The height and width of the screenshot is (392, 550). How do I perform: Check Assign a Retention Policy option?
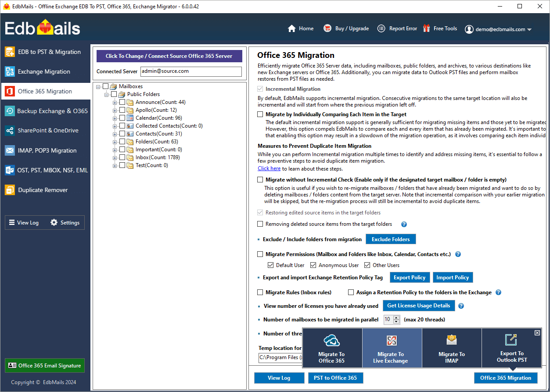(x=351, y=292)
